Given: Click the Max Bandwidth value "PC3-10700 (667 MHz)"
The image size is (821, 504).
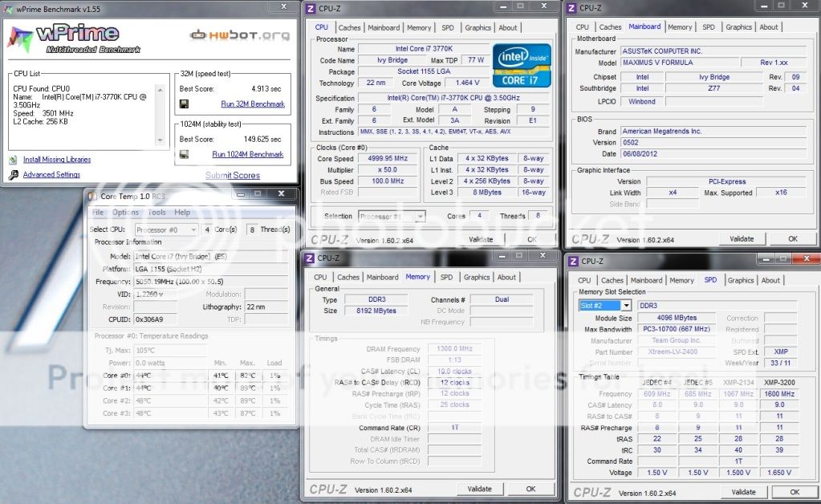Looking at the screenshot, I should click(x=677, y=329).
